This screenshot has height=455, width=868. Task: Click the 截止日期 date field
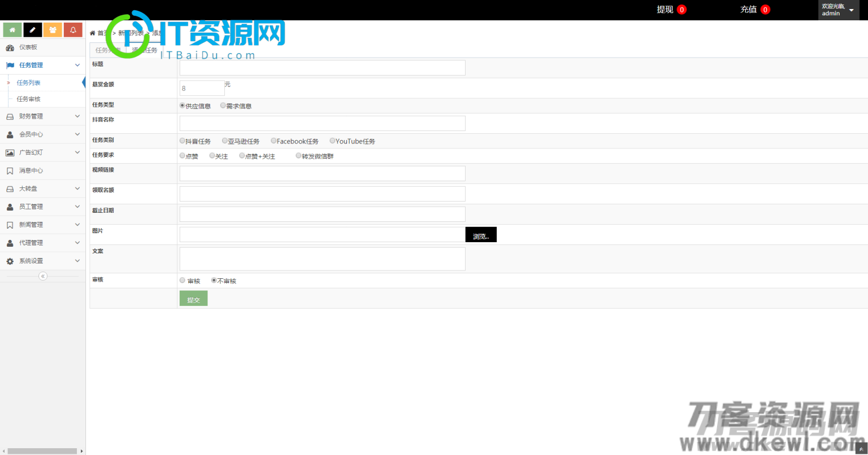coord(322,214)
